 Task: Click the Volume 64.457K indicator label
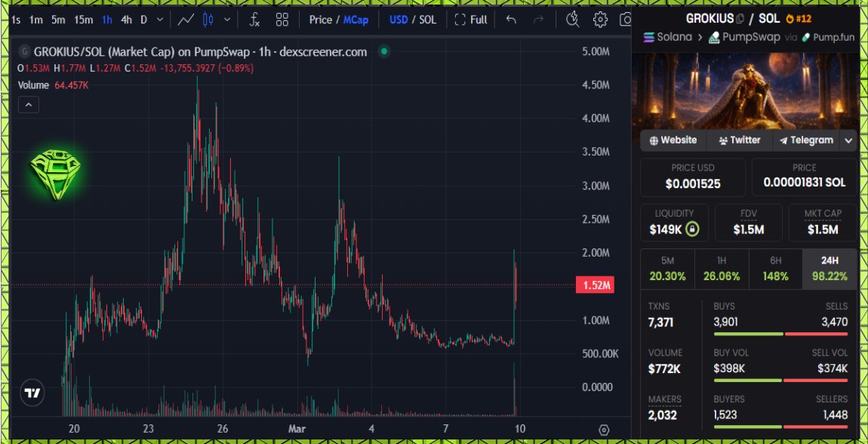tap(53, 85)
